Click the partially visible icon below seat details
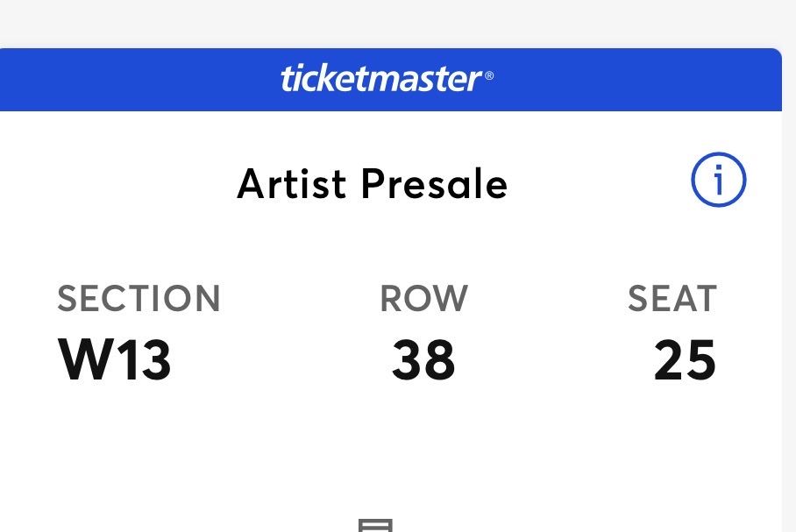 pyautogui.click(x=374, y=526)
